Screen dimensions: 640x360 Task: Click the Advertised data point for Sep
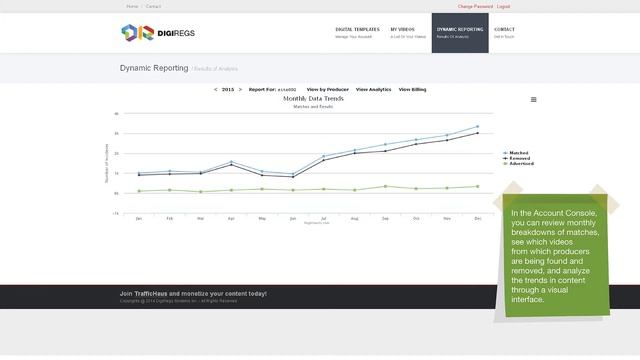point(385,186)
